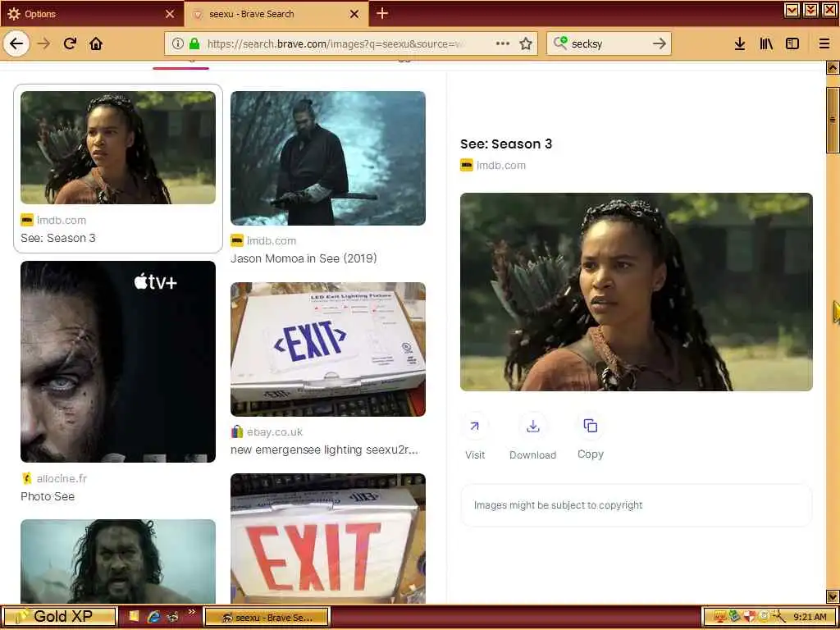840x630 pixels.
Task: Select the seexu - Brave Search tab
Action: click(x=276, y=14)
